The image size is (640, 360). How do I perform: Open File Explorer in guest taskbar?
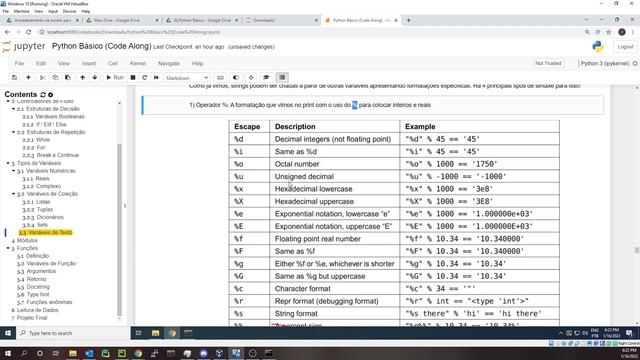click(x=155, y=333)
